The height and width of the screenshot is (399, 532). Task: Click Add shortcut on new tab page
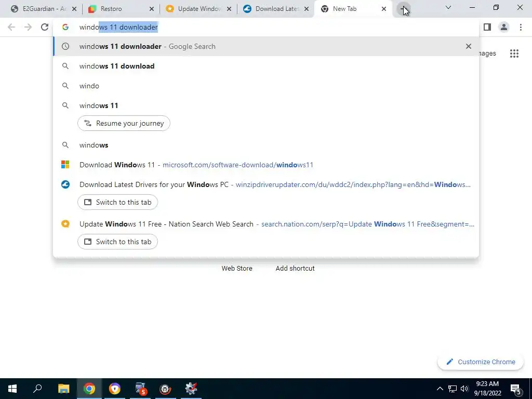pos(295,268)
